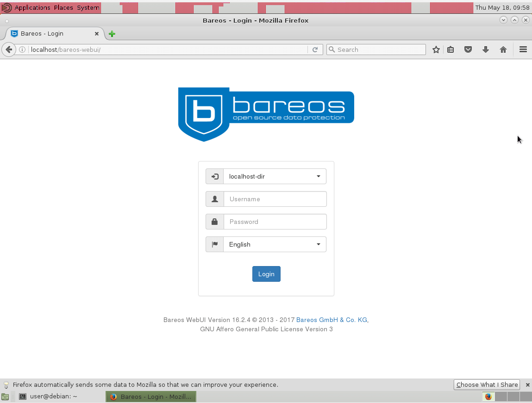Viewport: 532px width, 403px height.
Task: Click the director login-arrow icon
Action: click(x=215, y=176)
